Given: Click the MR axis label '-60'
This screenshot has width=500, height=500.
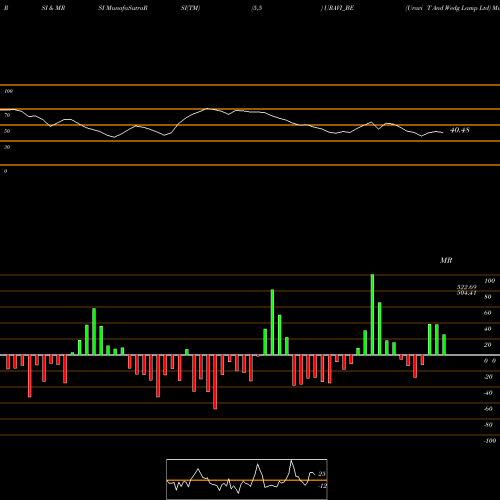Looking at the screenshot, I should tap(488, 409).
